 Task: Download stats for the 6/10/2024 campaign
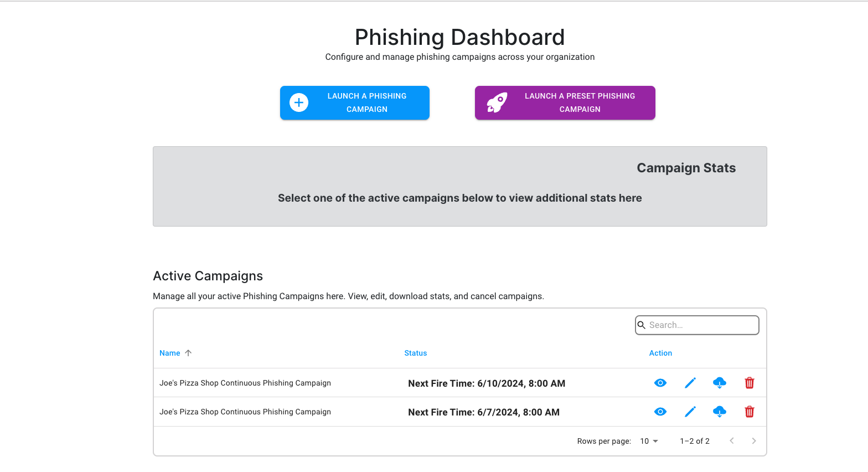point(720,383)
